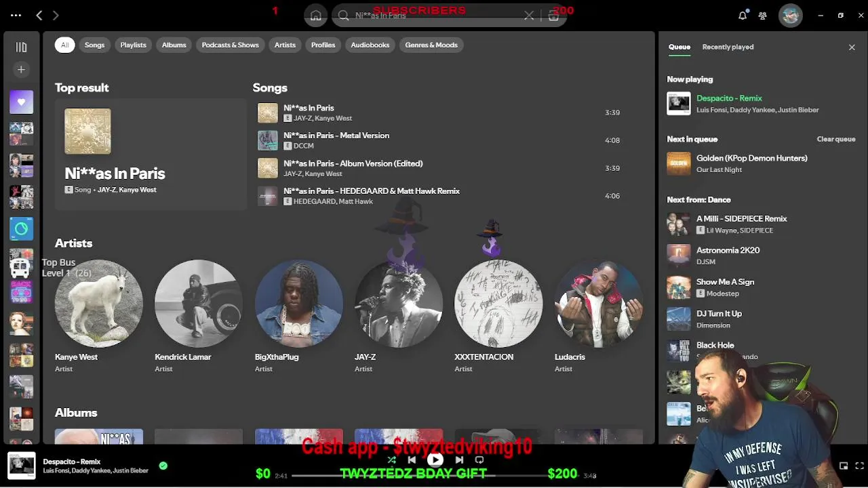Click the now playing Despacito - Remix title
Viewport: 868px width, 488px height.
729,98
